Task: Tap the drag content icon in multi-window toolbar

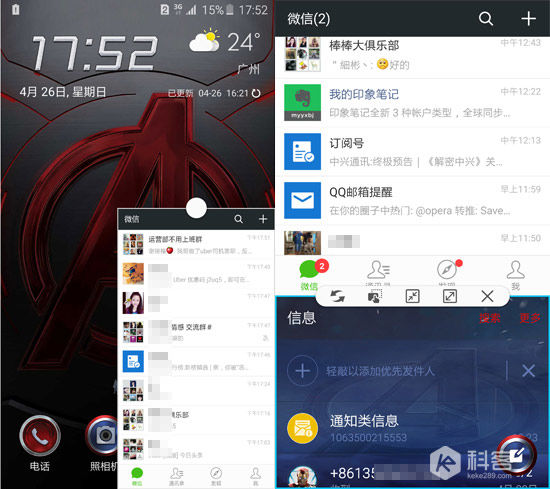Action: [x=375, y=296]
